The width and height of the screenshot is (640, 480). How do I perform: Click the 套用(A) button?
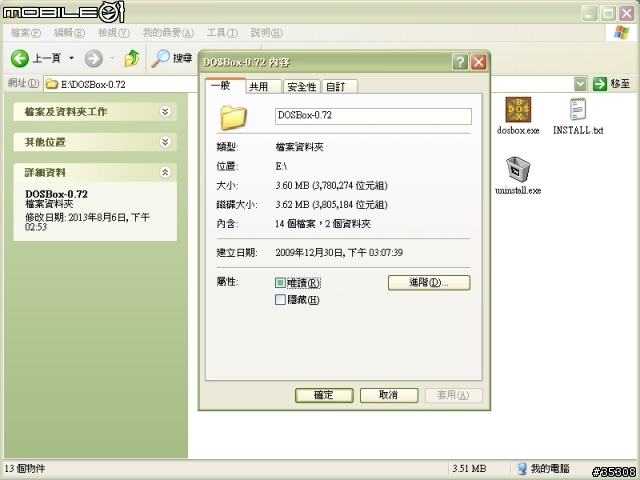(453, 395)
